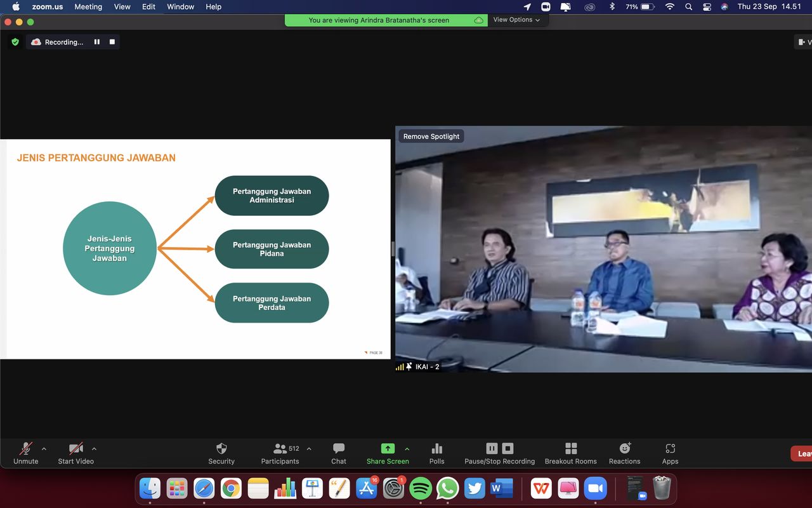The image size is (812, 508).
Task: Open the Window menu
Action: (181, 6)
